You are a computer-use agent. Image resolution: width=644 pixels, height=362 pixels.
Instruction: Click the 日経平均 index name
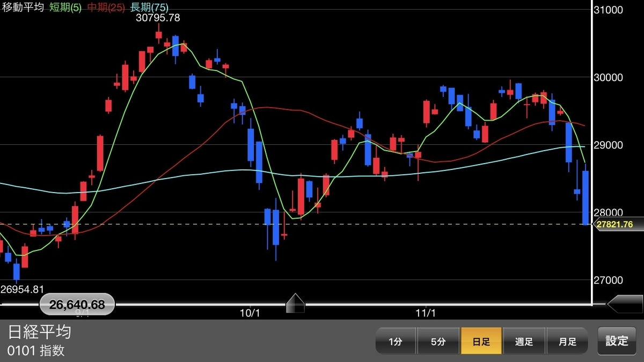tap(40, 333)
